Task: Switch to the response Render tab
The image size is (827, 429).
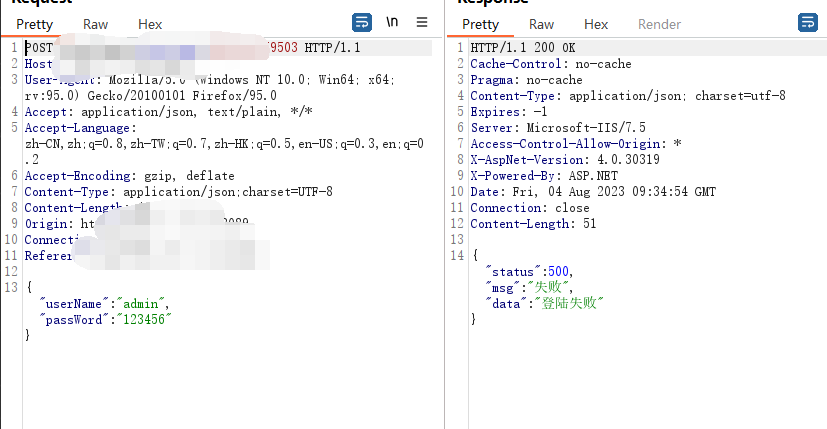Action: point(659,24)
